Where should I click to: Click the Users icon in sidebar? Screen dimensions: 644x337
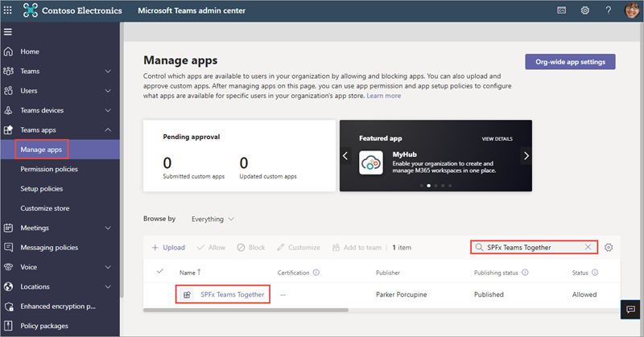(8, 91)
